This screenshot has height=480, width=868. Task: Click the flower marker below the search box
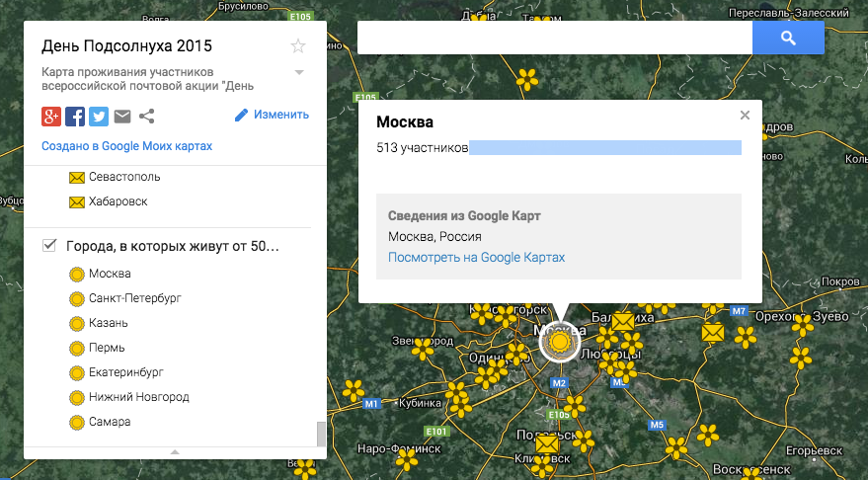click(527, 79)
